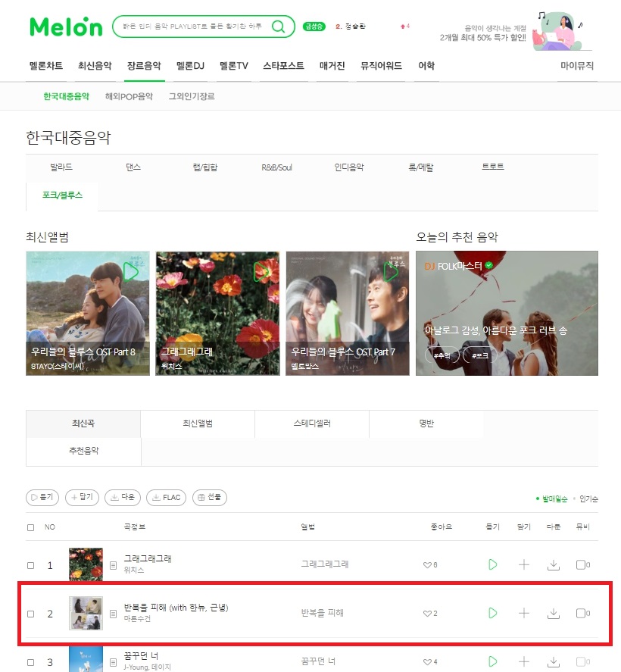
Task: Switch to 스테디셀러 tab
Action: pyautogui.click(x=312, y=424)
